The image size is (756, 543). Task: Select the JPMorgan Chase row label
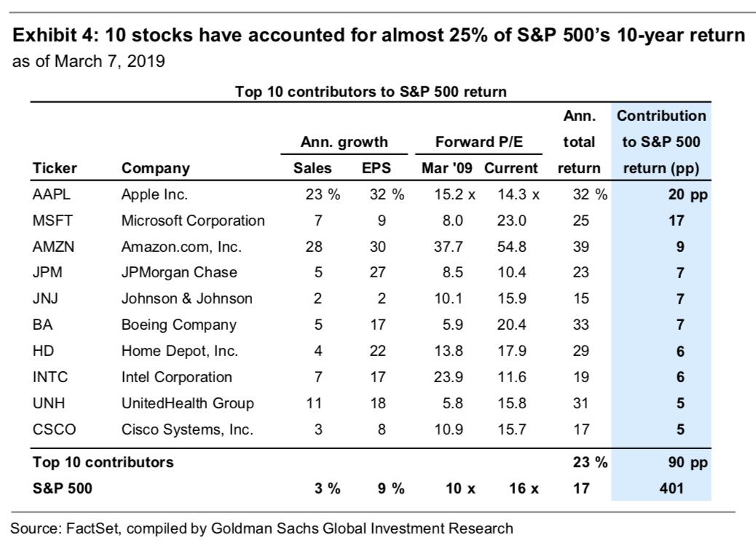point(179,273)
